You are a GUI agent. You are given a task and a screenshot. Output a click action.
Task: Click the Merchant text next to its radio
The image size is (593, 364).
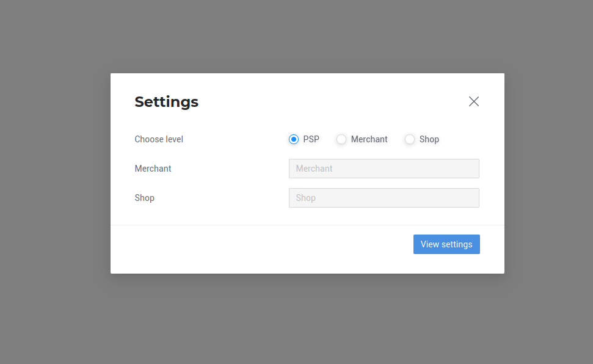pos(369,139)
